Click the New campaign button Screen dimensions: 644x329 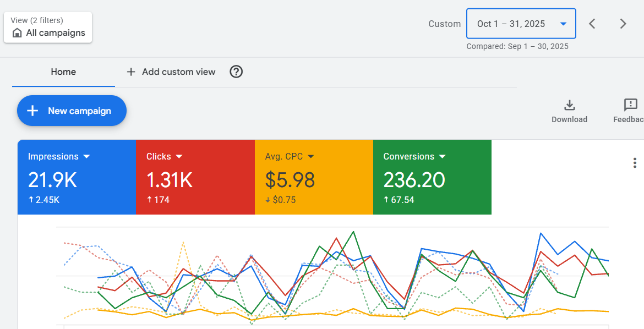[72, 111]
